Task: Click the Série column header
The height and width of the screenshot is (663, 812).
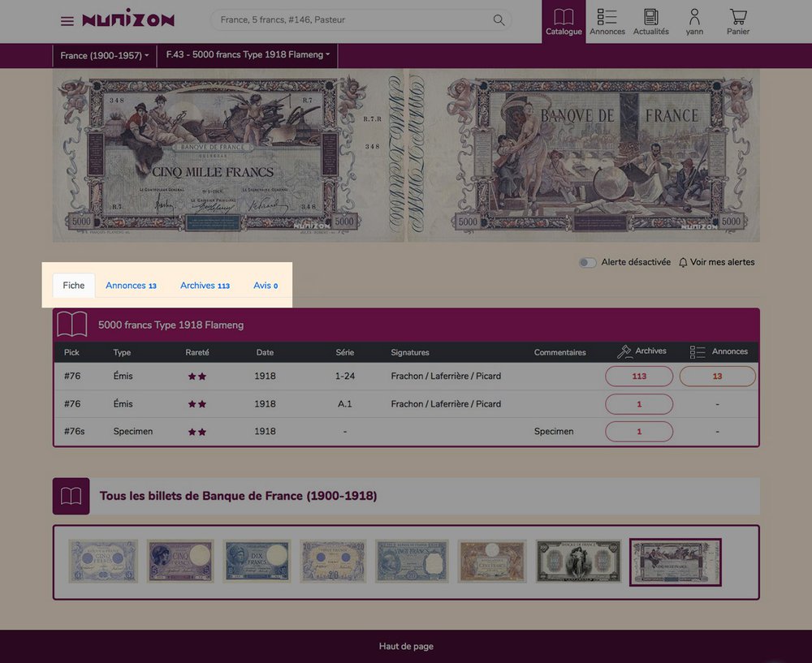Action: 345,352
